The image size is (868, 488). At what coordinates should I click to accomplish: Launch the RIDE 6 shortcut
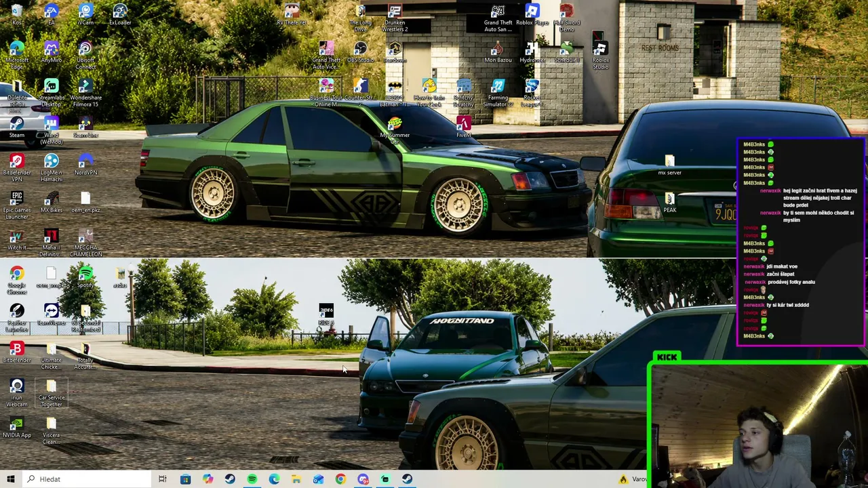[x=326, y=314]
